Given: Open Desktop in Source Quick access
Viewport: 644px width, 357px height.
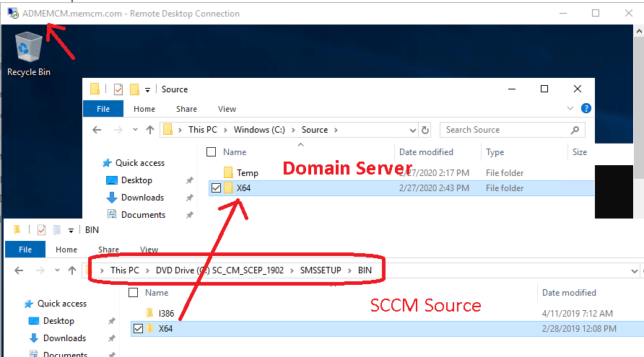Looking at the screenshot, I should pos(136,180).
